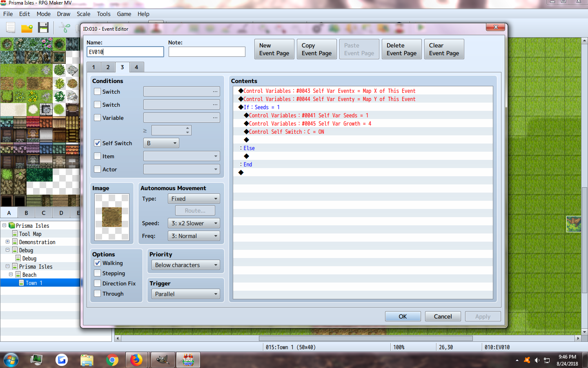Click the New Project toolbar icon
The image size is (588, 368).
pos(11,28)
